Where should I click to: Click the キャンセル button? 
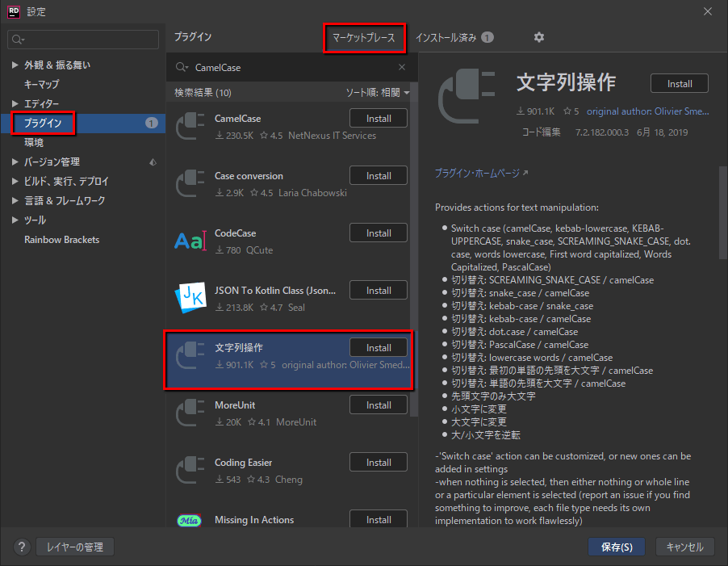coord(685,547)
